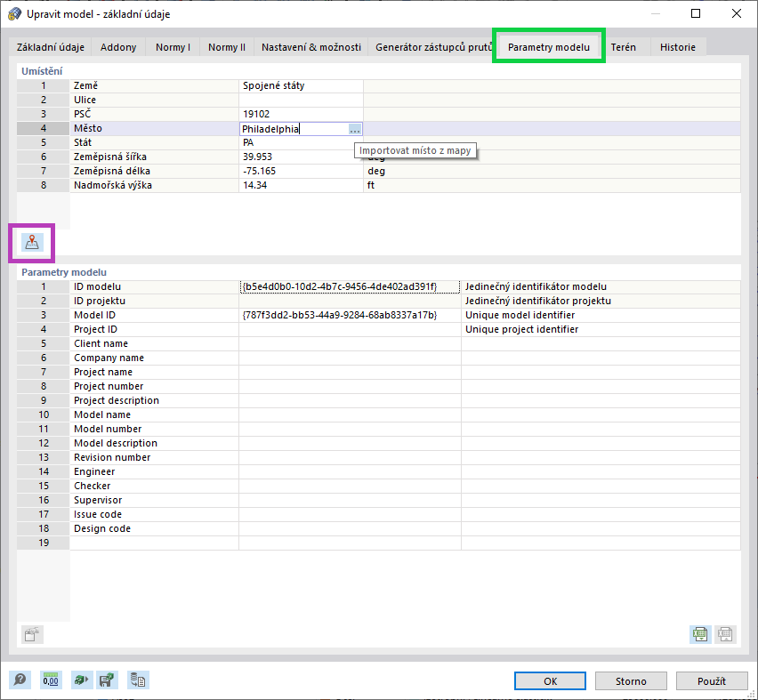Viewport: 758px width, 700px height.
Task: Click the save settings as default diskette icon
Action: [107, 680]
